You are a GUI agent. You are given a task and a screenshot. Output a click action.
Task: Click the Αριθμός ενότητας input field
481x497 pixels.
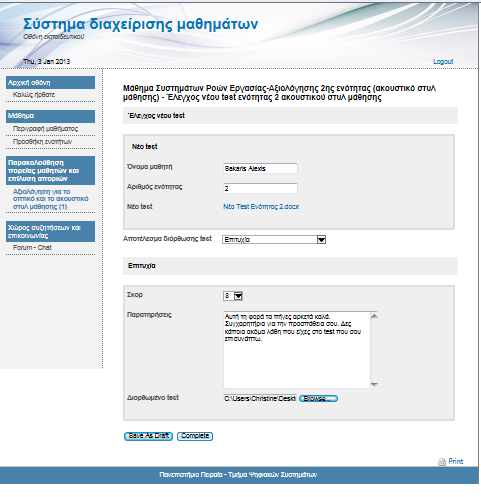point(260,188)
